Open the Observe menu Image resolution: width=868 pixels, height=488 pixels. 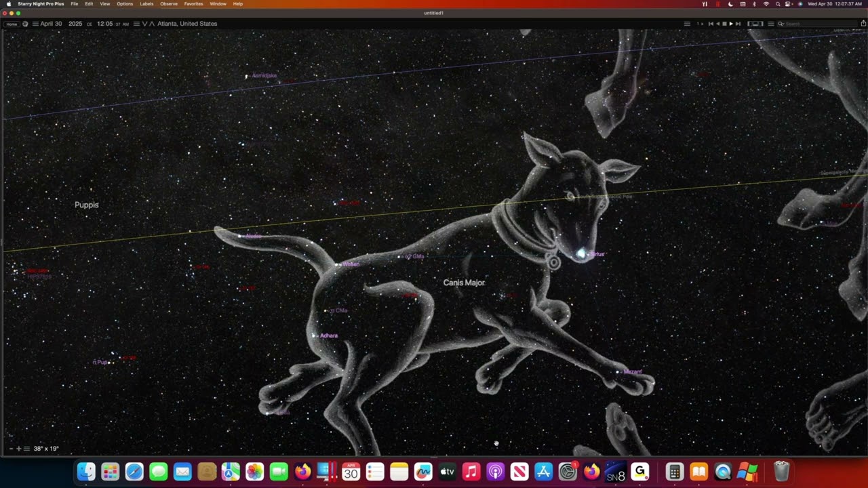169,4
